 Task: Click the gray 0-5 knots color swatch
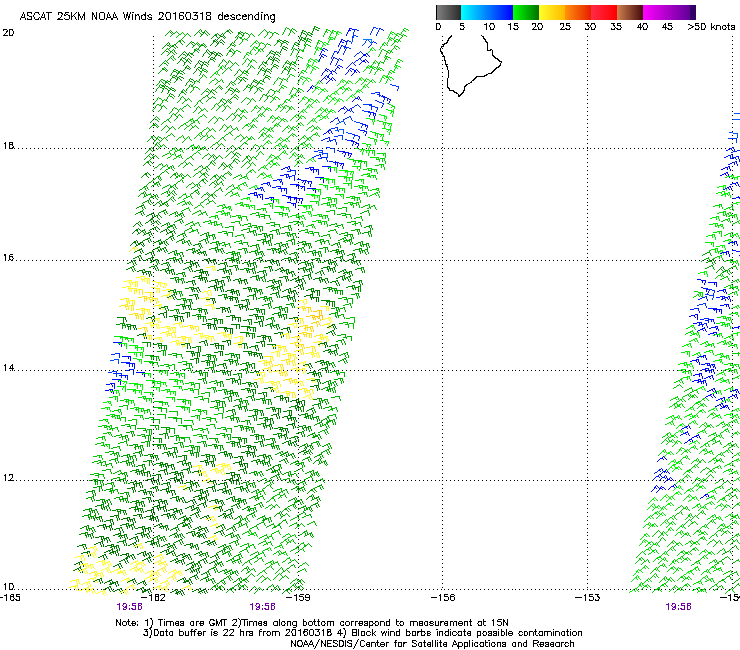(x=448, y=12)
